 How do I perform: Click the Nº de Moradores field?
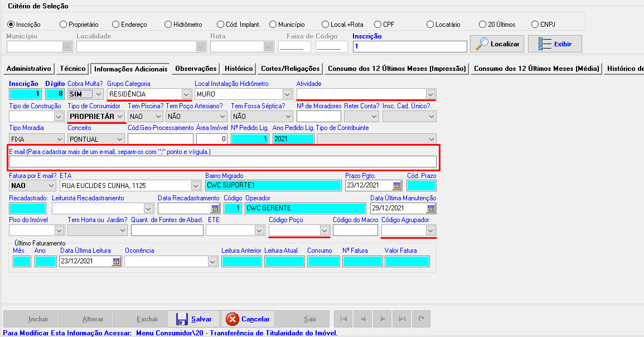click(318, 117)
